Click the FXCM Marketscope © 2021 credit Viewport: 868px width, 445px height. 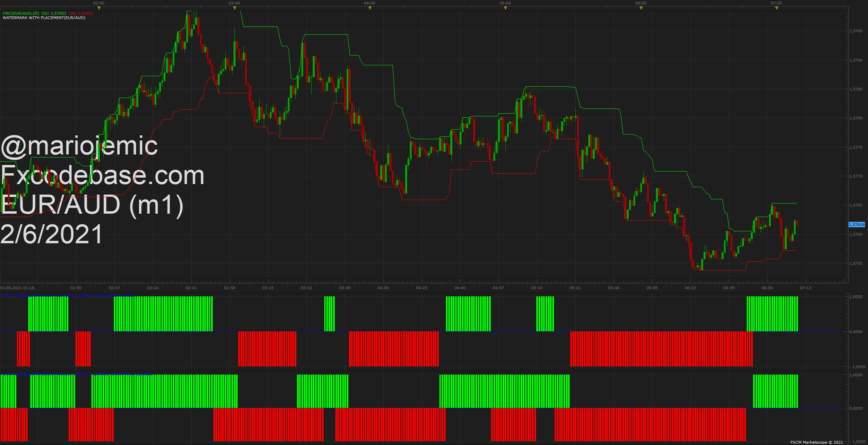tap(817, 442)
